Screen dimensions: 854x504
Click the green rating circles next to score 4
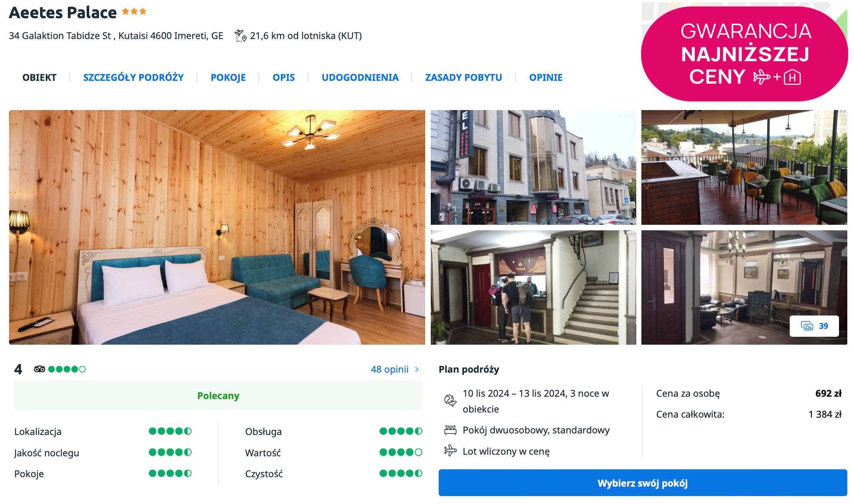67,369
